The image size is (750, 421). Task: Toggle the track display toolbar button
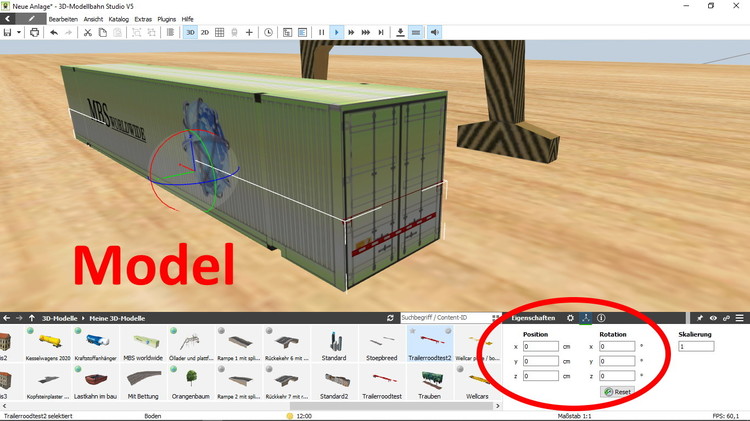pyautogui.click(x=416, y=33)
